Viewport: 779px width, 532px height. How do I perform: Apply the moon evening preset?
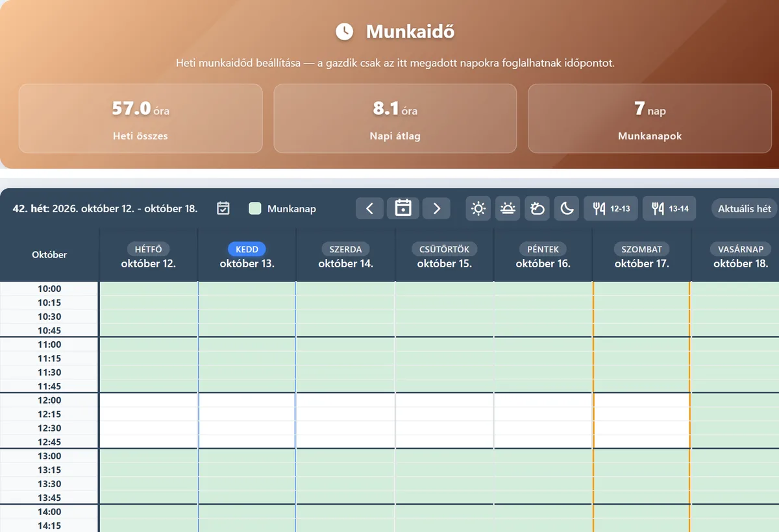(567, 208)
